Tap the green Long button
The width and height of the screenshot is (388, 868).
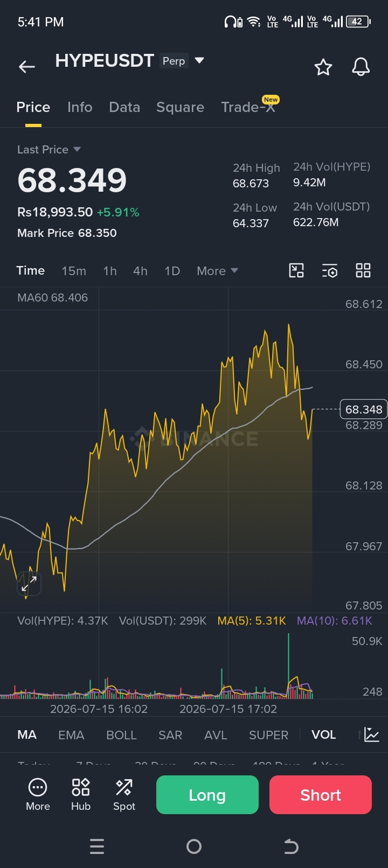(x=207, y=795)
